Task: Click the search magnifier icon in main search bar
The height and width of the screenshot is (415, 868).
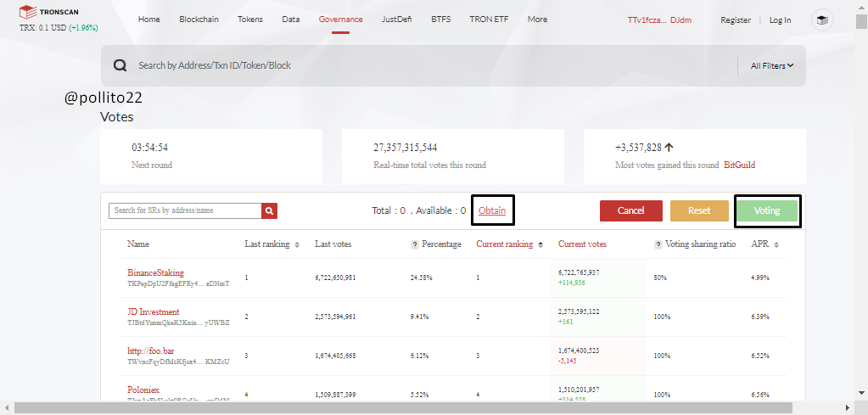Action: tap(120, 66)
